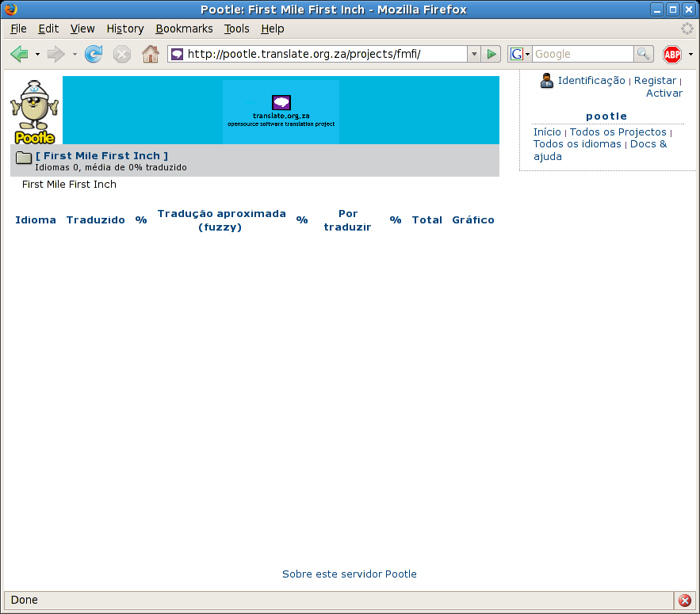700x614 pixels.
Task: Close the Firefox window
Action: (689, 10)
